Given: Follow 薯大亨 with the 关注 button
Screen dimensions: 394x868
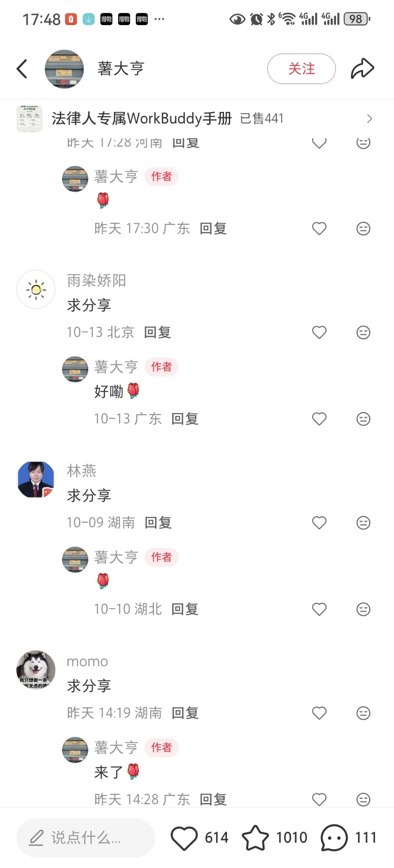Looking at the screenshot, I should pyautogui.click(x=301, y=69).
